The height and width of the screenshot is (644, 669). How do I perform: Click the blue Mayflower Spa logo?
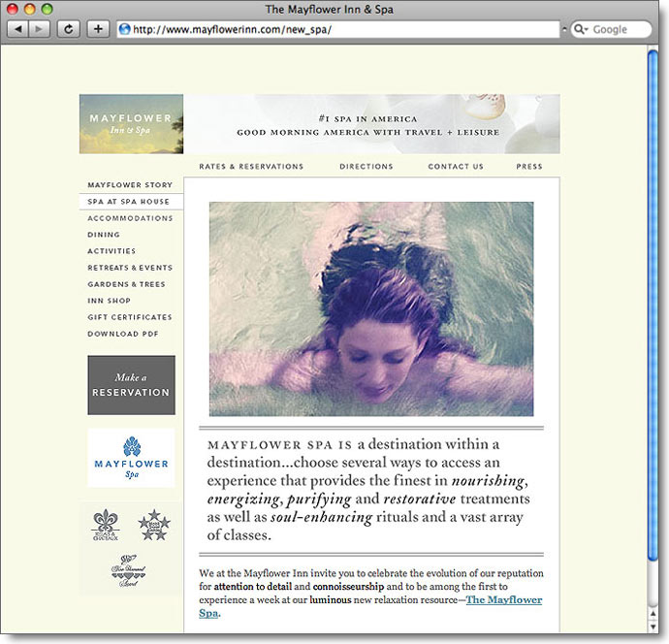point(132,458)
